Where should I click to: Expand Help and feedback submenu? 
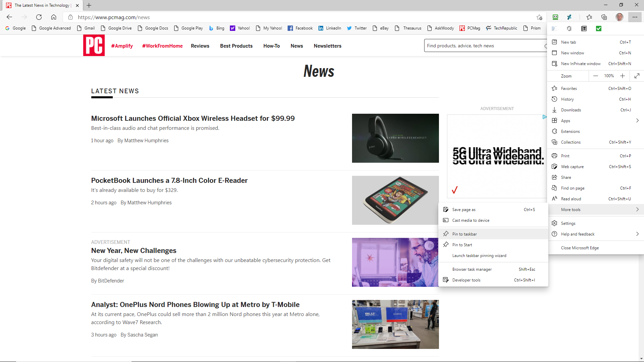tap(596, 234)
